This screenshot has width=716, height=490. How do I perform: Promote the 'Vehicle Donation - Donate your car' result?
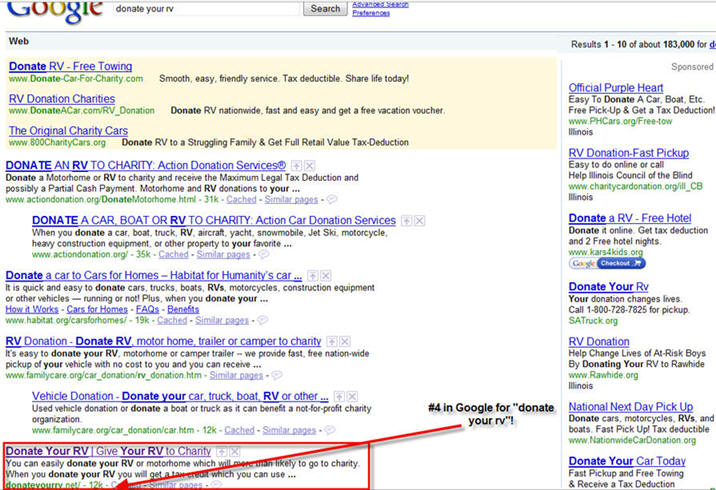[x=339, y=396]
